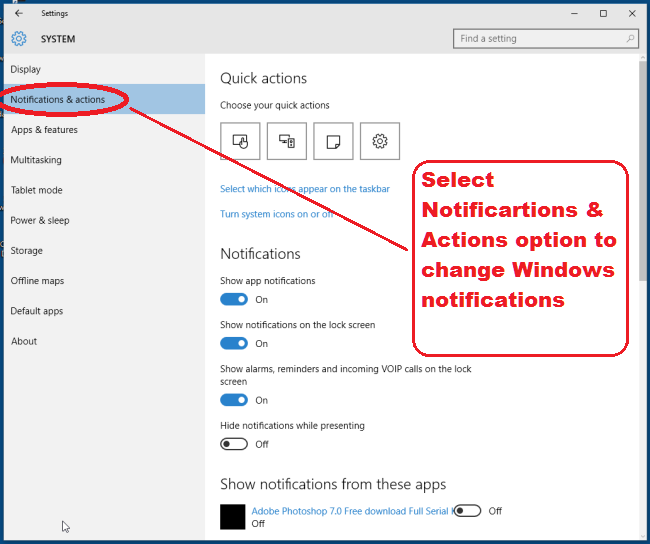Click the back arrow in Settings
The image size is (650, 544).
pyautogui.click(x=19, y=13)
